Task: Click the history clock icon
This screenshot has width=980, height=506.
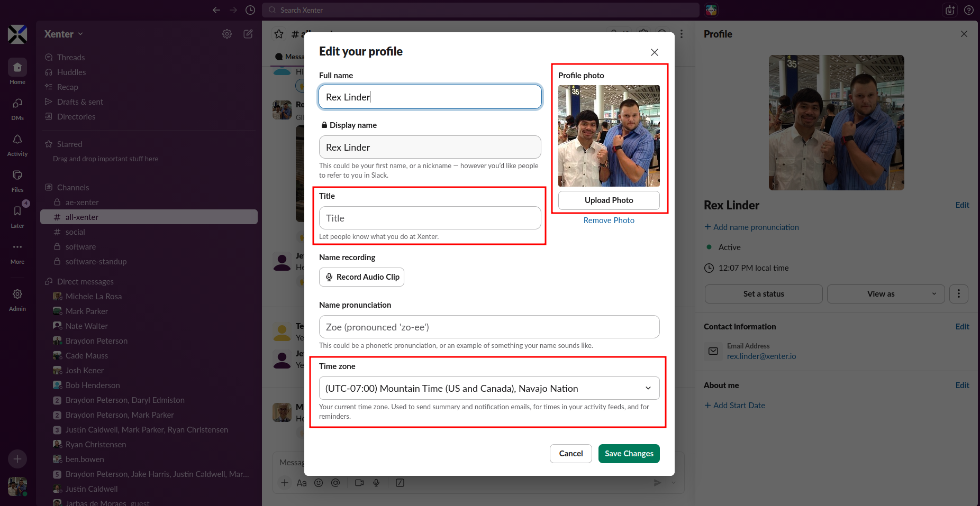Action: [250, 10]
